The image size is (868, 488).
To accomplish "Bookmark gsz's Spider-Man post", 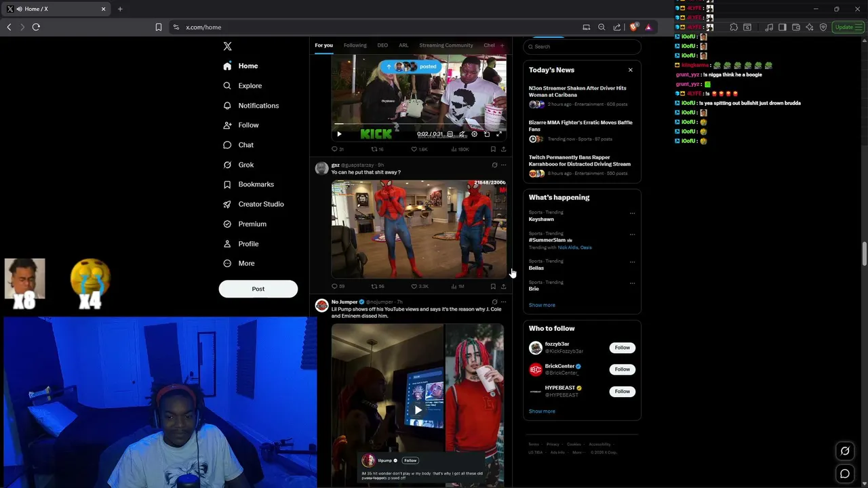I will click(x=493, y=286).
